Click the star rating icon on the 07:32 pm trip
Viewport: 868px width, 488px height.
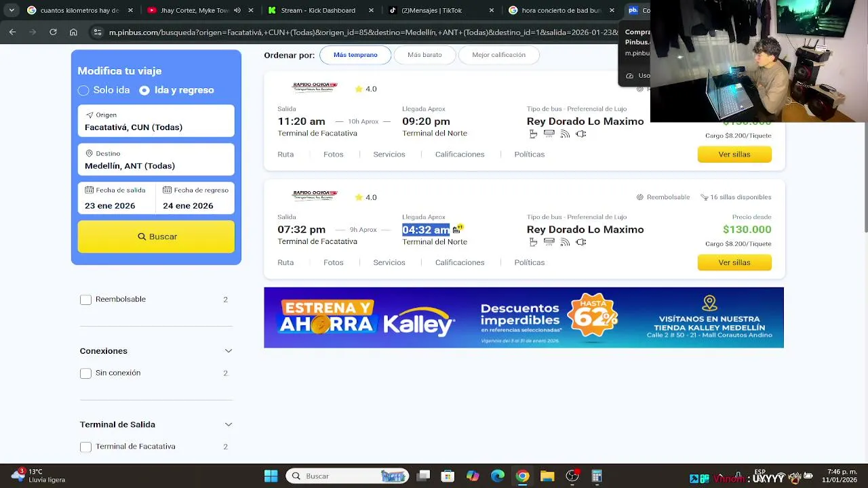tap(359, 197)
